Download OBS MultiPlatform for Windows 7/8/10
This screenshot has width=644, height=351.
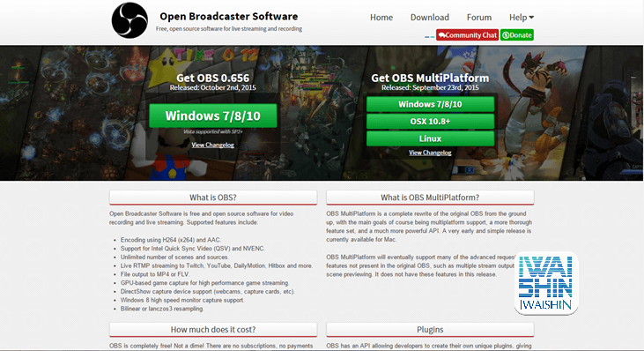tap(430, 104)
